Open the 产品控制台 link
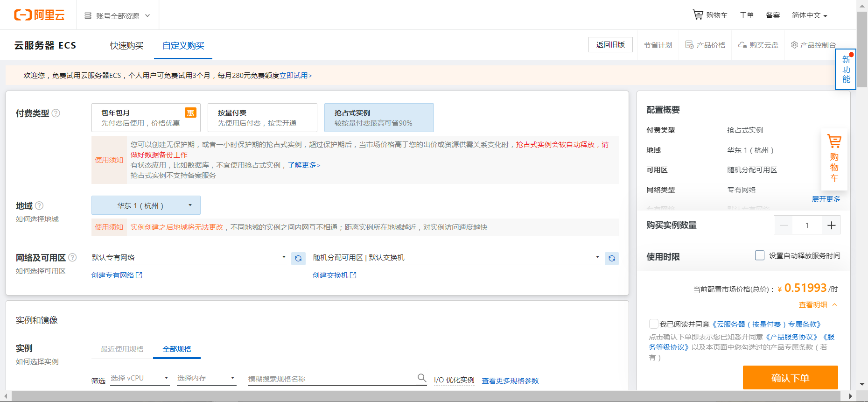Image resolution: width=868 pixels, height=402 pixels. point(813,45)
